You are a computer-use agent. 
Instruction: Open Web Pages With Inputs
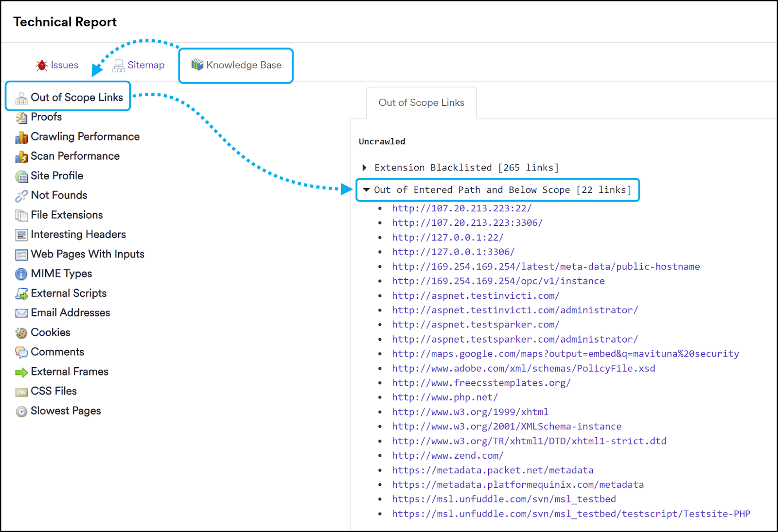[88, 255]
